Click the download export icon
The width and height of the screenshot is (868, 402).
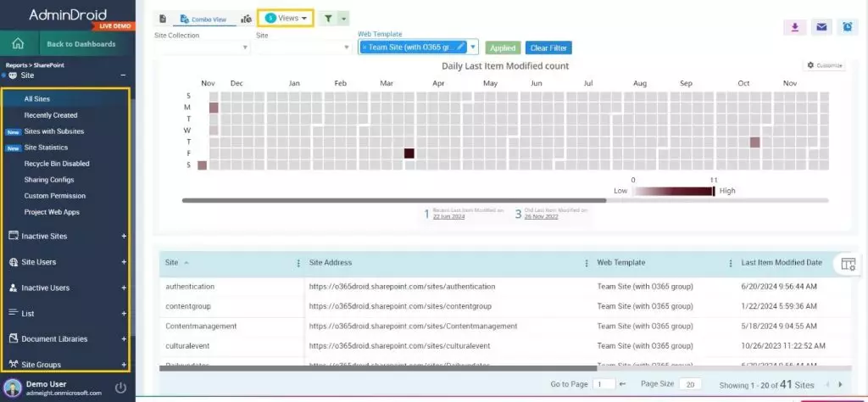794,27
